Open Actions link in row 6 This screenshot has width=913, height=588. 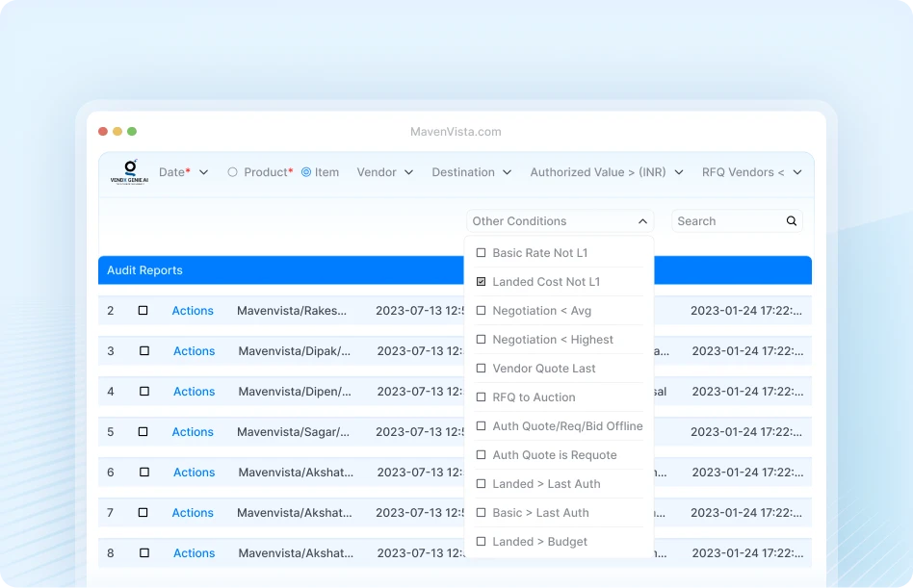click(x=195, y=473)
